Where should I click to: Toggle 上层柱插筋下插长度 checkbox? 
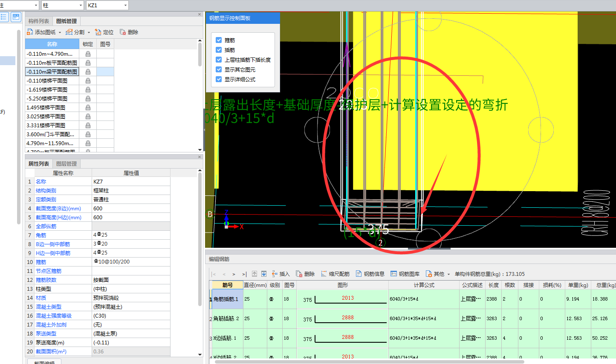pyautogui.click(x=219, y=60)
